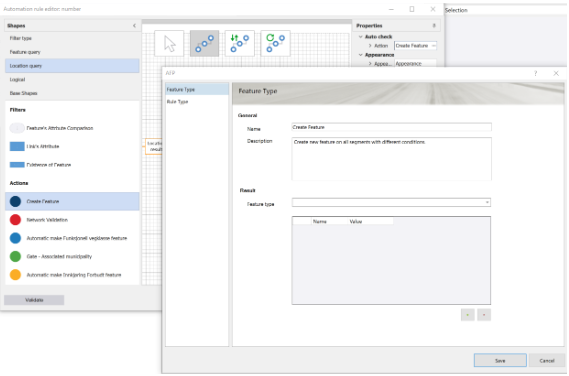
Task: Activate the connector line tool
Action: tap(205, 44)
